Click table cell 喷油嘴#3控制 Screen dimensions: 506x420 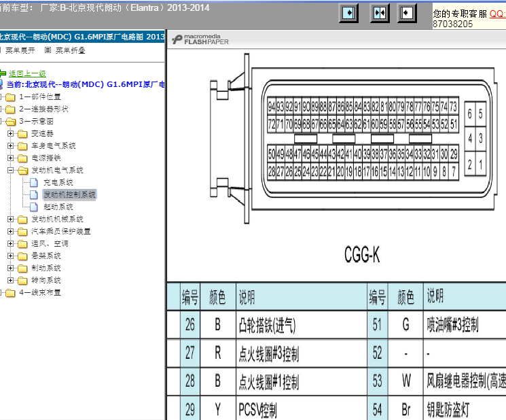[452, 324]
